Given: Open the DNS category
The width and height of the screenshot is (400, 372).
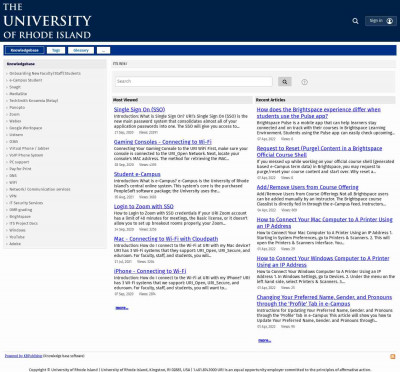Looking at the screenshot, I should tap(13, 176).
